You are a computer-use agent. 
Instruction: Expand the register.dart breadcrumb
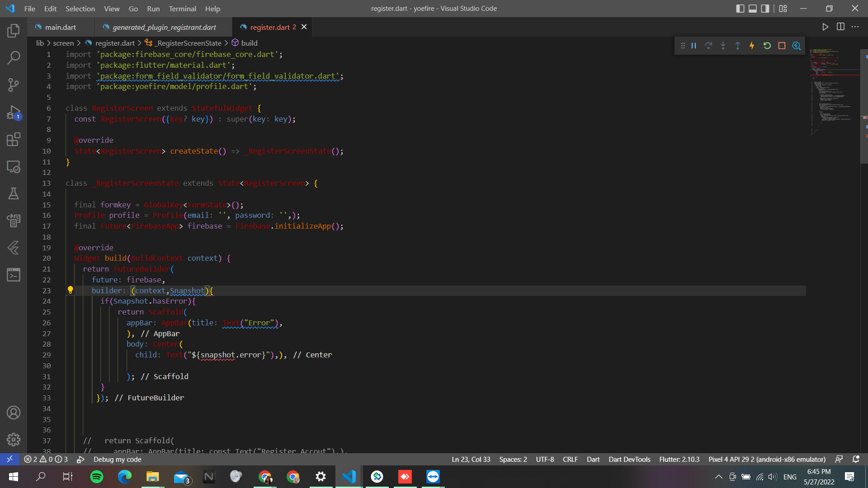click(x=110, y=43)
